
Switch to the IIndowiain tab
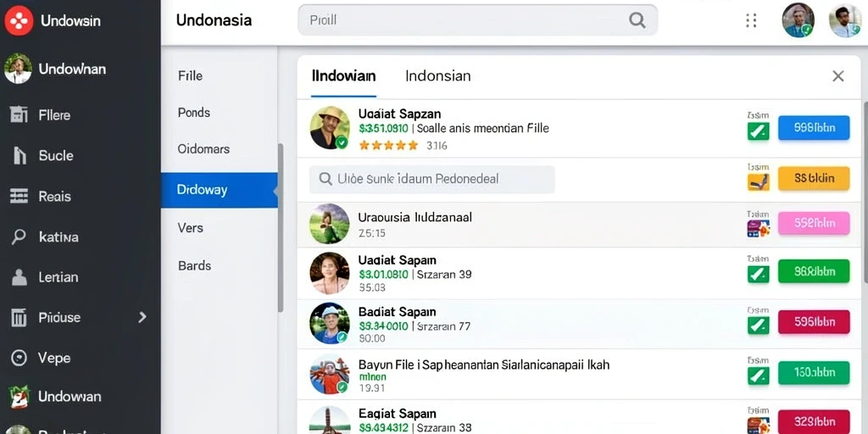(x=344, y=75)
